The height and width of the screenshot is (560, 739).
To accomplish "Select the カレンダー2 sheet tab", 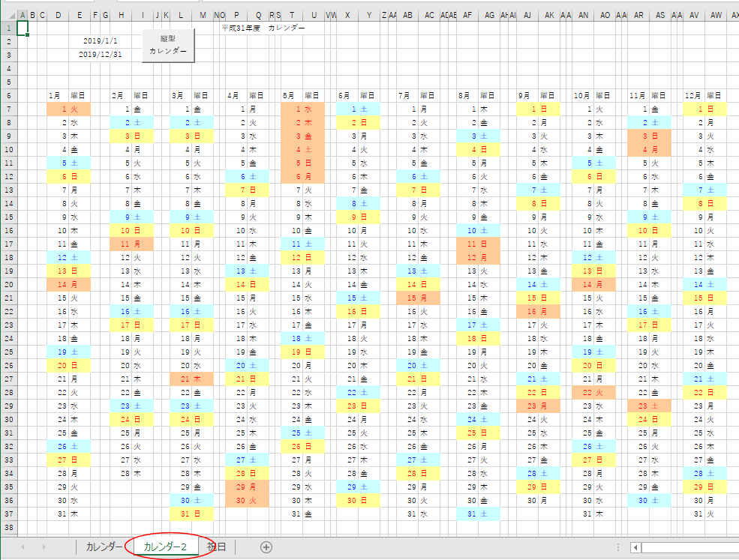I will click(165, 547).
